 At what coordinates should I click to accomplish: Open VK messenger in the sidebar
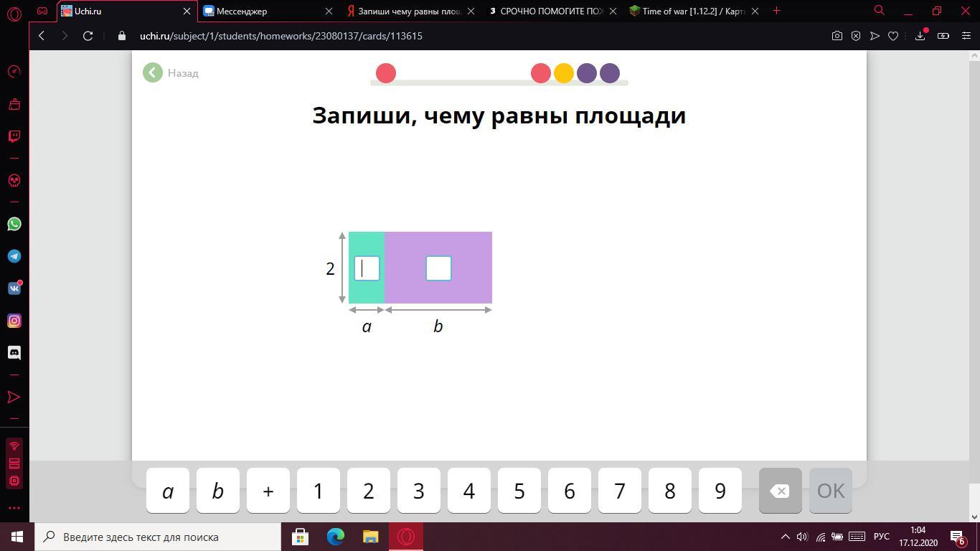pyautogui.click(x=14, y=288)
